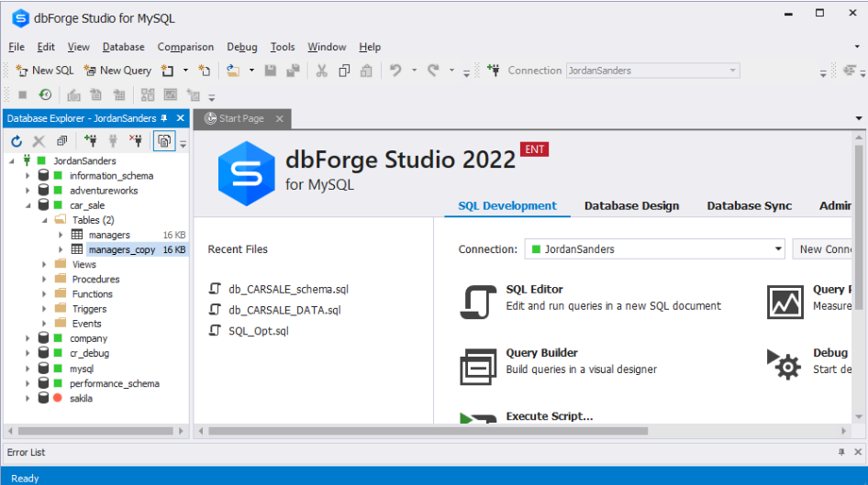Viewport: 868px width, 485px height.
Task: Click the stacked windows icon in Explorer toolbar
Action: (x=62, y=141)
